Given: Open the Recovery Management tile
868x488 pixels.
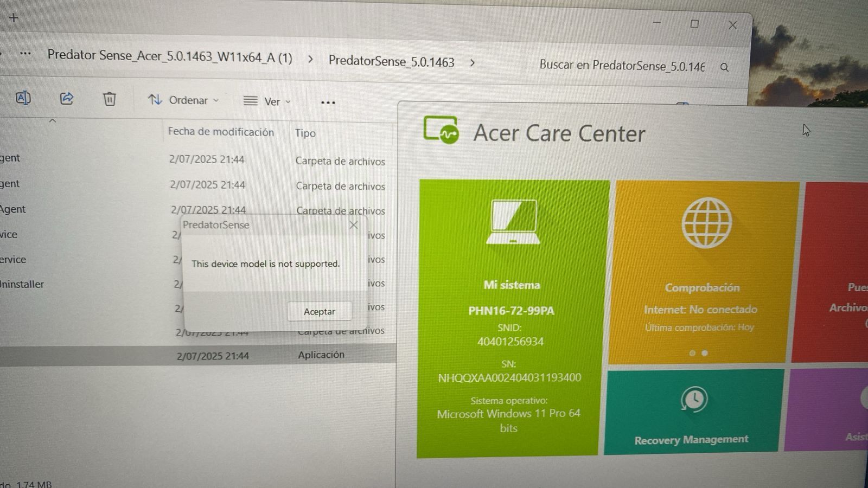Looking at the screenshot, I should (693, 412).
